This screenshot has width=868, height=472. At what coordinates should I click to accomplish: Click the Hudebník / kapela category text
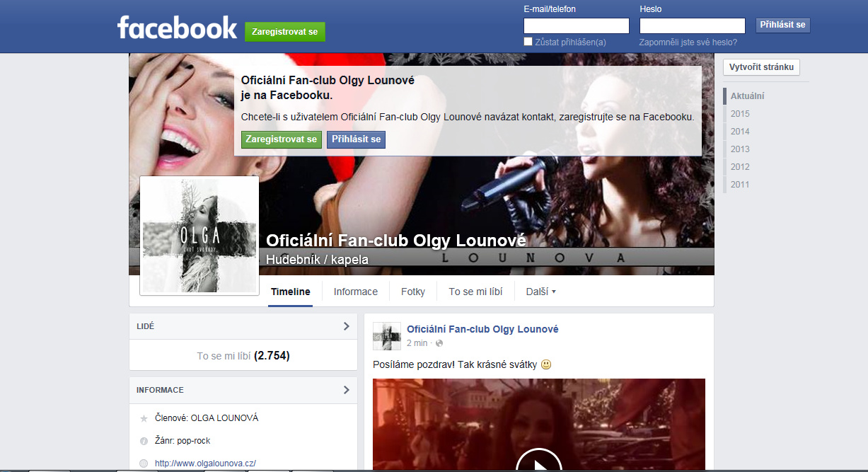(x=317, y=260)
